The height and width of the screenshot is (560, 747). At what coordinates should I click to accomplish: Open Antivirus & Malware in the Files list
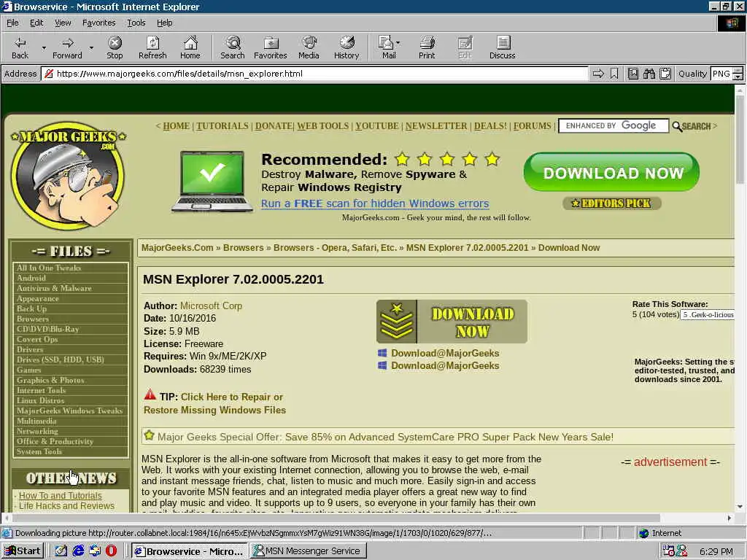[x=54, y=288]
